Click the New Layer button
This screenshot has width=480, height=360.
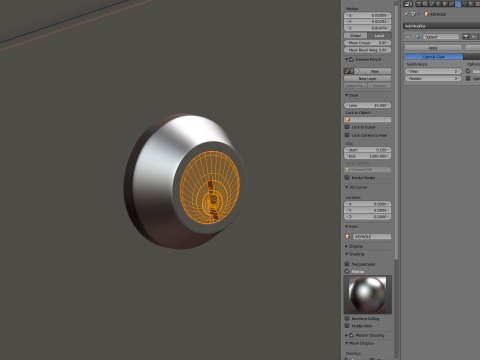(x=367, y=78)
